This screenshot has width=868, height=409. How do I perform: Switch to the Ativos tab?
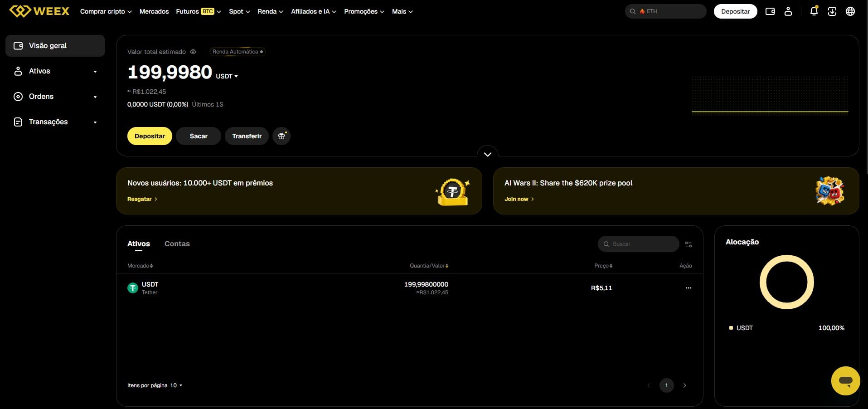[139, 244]
